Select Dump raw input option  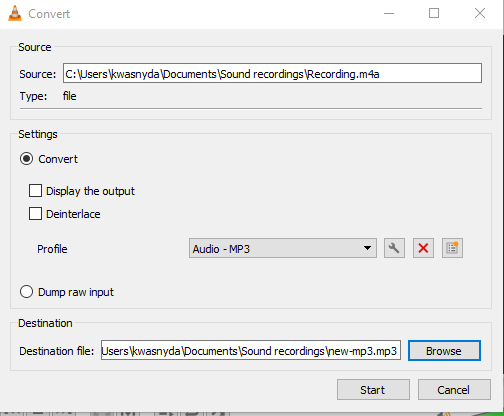coord(26,292)
